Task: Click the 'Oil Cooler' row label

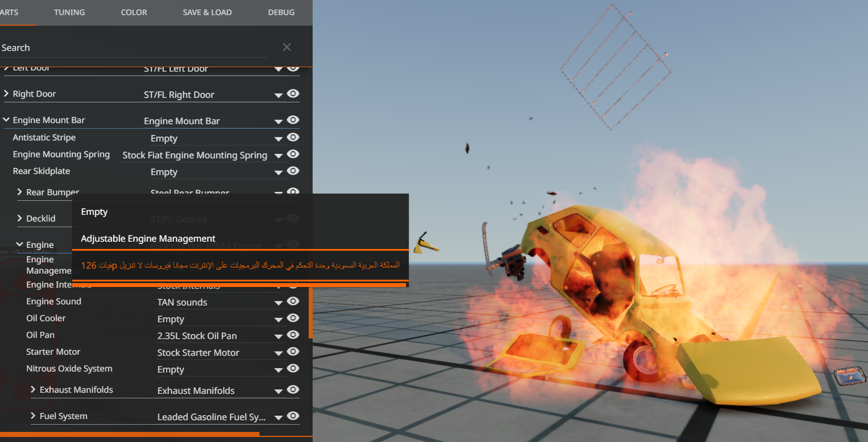Action: click(x=46, y=318)
